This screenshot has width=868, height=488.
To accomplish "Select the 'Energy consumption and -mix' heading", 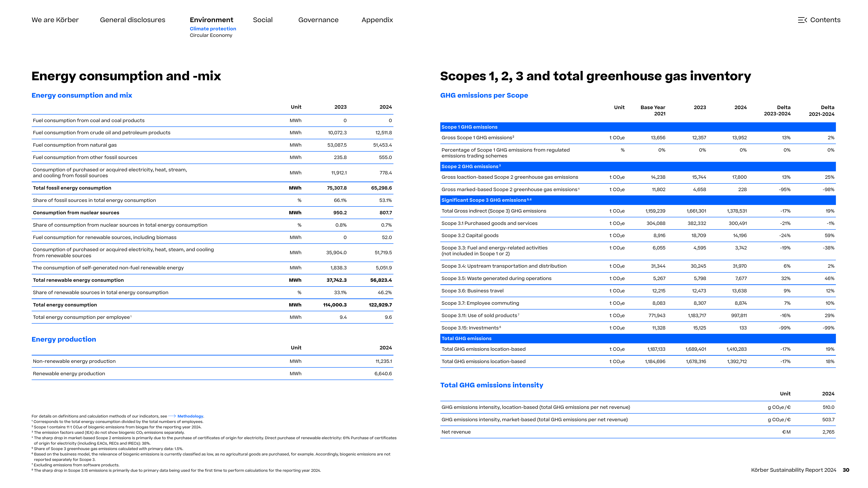I will (126, 76).
